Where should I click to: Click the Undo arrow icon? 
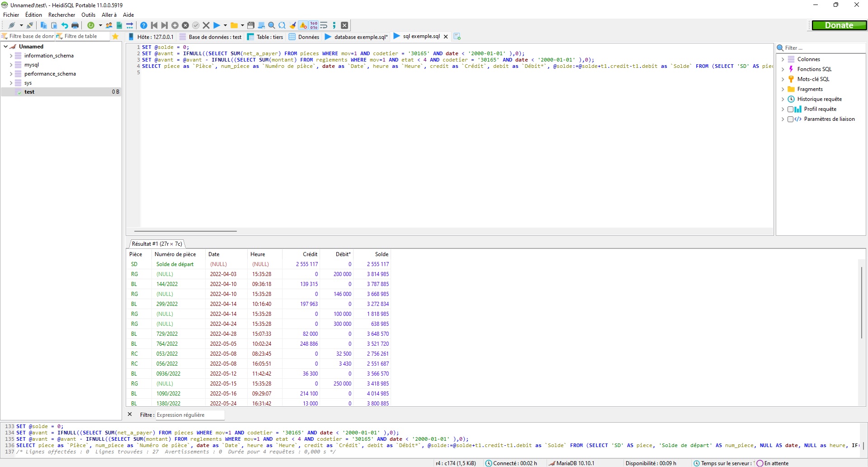click(x=65, y=25)
